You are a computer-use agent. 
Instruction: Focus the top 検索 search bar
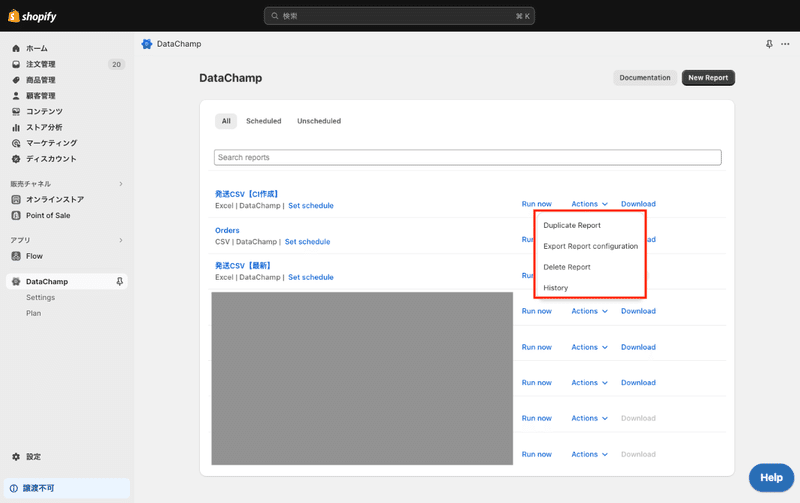pos(399,16)
